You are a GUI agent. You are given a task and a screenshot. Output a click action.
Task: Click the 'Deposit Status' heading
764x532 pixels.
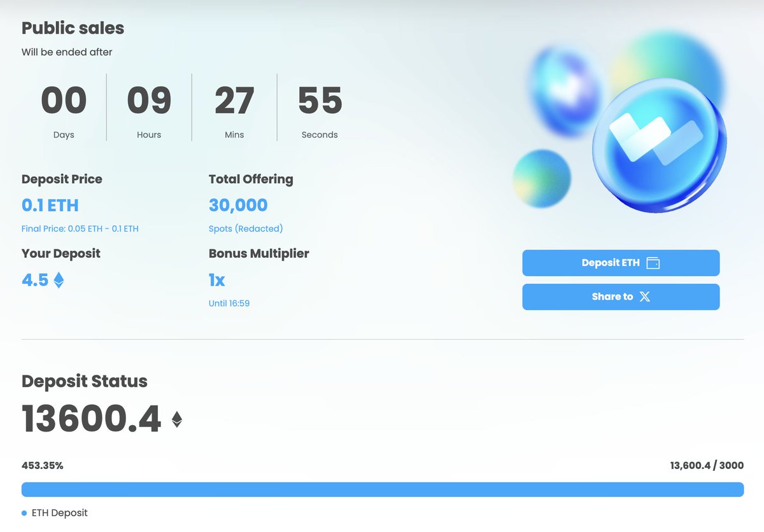[x=85, y=381]
